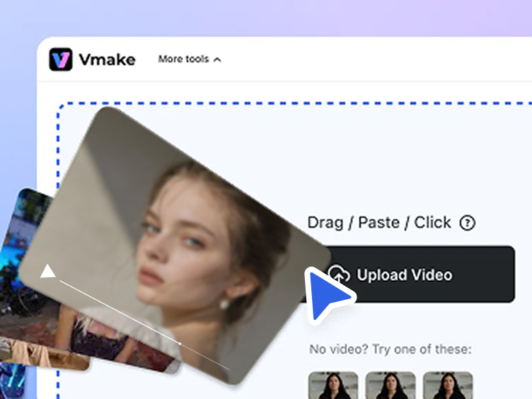The image size is (532, 399).
Task: Select the first sample video thumbnail
Action: (x=333, y=385)
